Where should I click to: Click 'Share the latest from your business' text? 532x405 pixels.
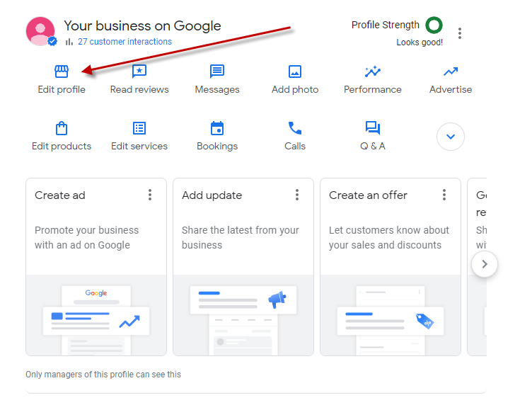241,238
